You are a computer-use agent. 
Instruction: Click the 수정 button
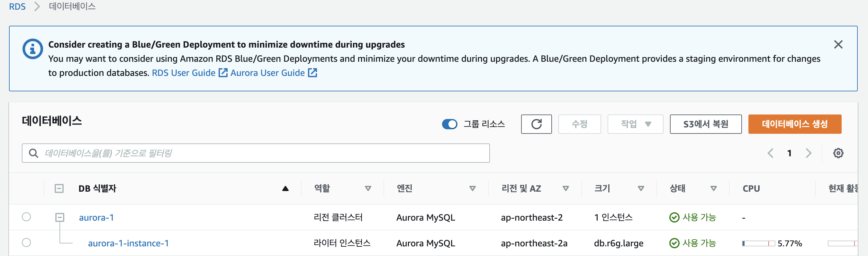click(x=579, y=124)
